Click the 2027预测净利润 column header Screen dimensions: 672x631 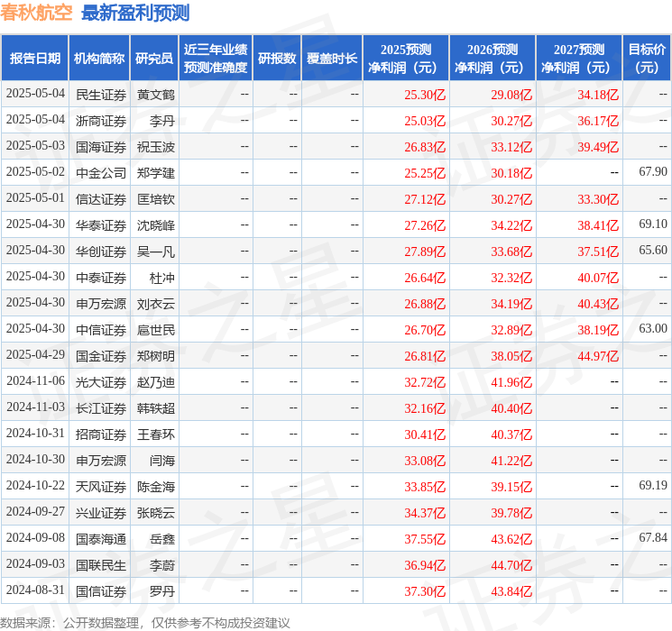click(x=578, y=59)
